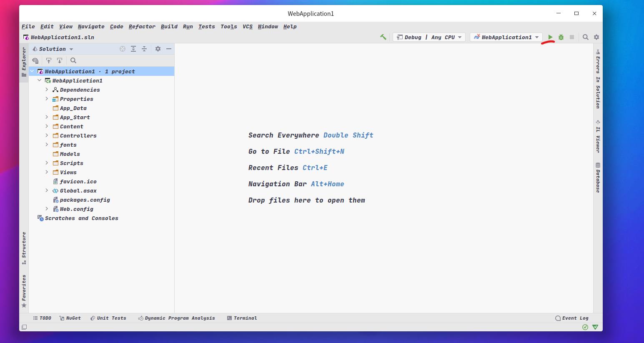
Task: Click the search icon in Solution explorer toolbar
Action: point(73,60)
